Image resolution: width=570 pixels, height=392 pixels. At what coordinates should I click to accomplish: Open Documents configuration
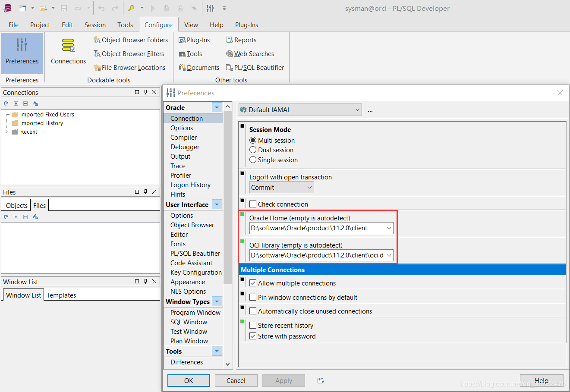coord(199,68)
